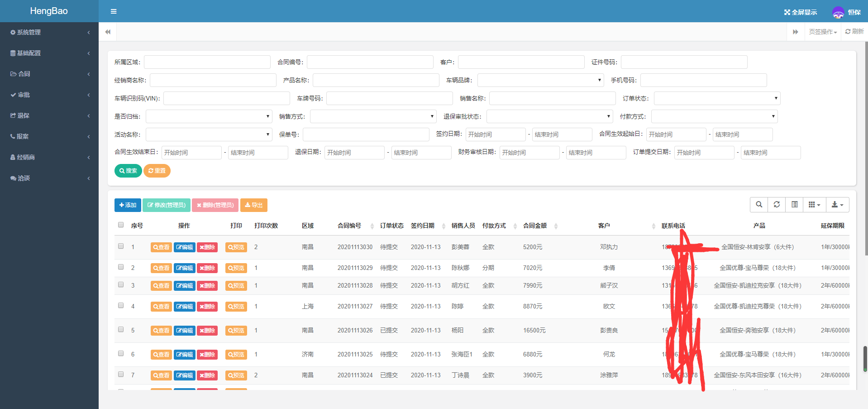
Task: Check the row 1 checkbox
Action: pos(121,246)
